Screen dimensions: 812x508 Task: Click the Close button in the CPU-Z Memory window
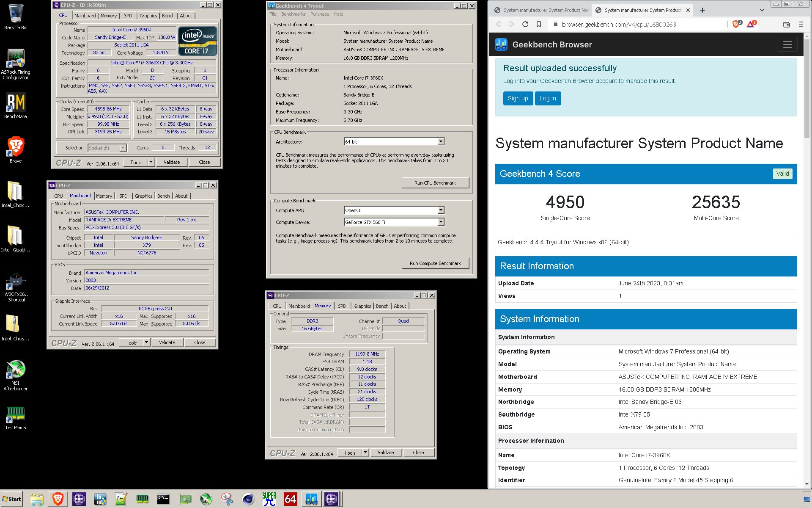click(418, 453)
